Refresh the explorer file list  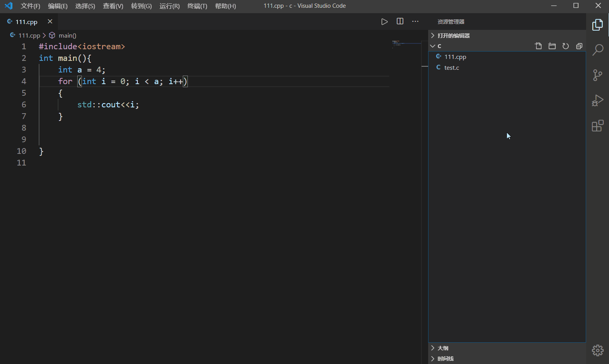(x=566, y=46)
